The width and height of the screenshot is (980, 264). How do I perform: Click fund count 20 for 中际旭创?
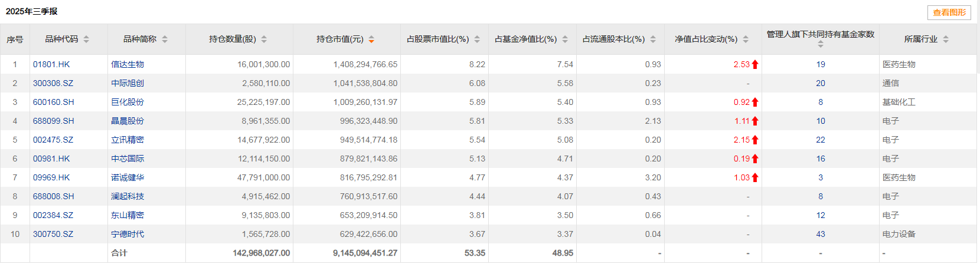pyautogui.click(x=821, y=83)
